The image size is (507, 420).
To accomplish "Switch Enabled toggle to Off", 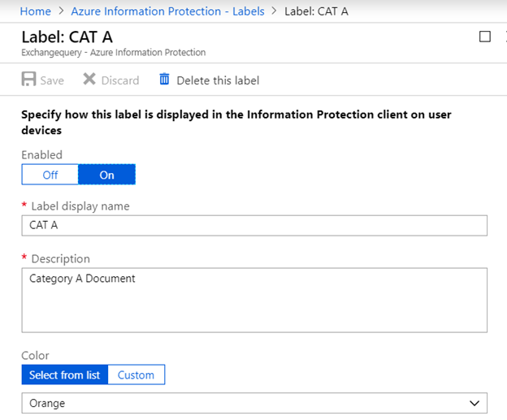I will [x=50, y=175].
